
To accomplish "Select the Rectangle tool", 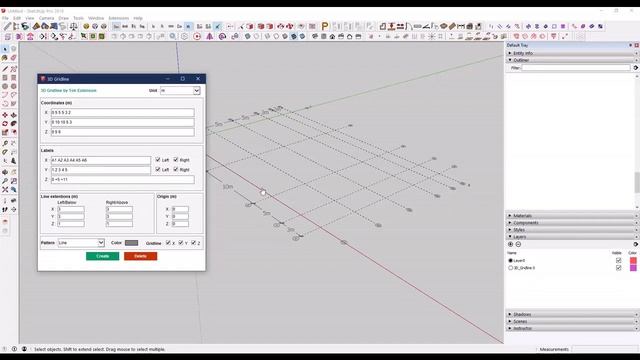I will [x=5, y=78].
